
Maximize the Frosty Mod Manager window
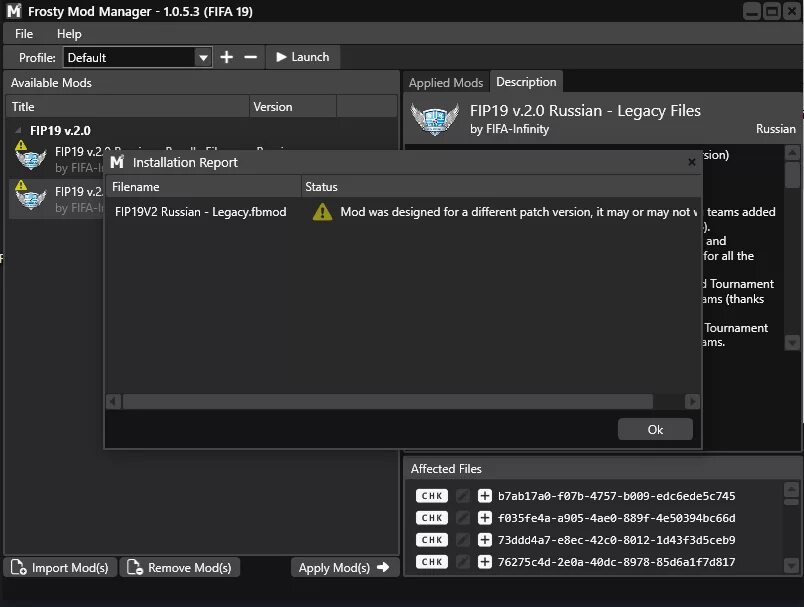coord(772,11)
